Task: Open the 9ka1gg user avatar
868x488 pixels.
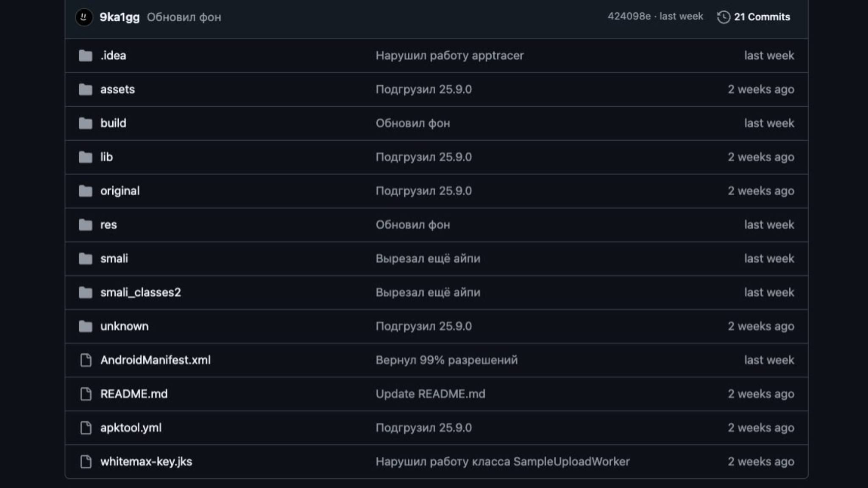Action: 84,17
